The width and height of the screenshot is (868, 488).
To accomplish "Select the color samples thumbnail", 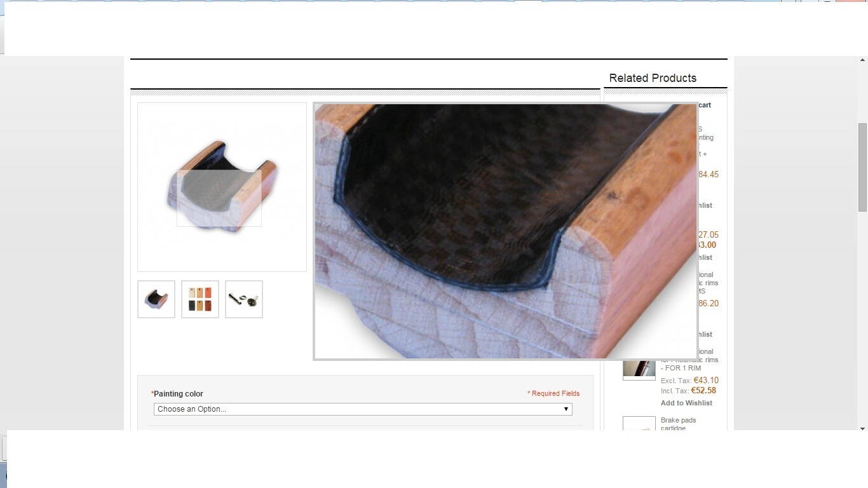I will (200, 299).
